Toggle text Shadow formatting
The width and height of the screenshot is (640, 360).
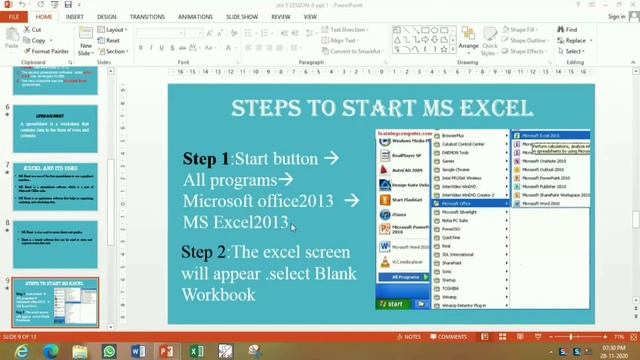(172, 48)
